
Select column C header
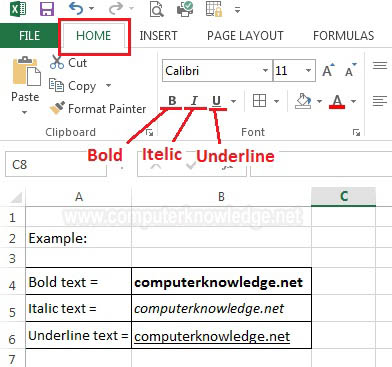[x=343, y=197]
